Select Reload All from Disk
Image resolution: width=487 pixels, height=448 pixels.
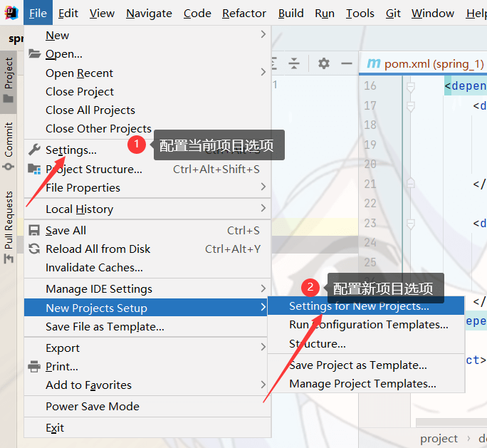point(147,249)
